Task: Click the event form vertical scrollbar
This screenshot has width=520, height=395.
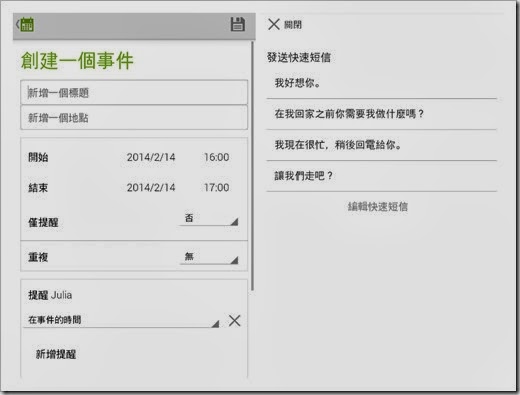Action: click(x=253, y=166)
